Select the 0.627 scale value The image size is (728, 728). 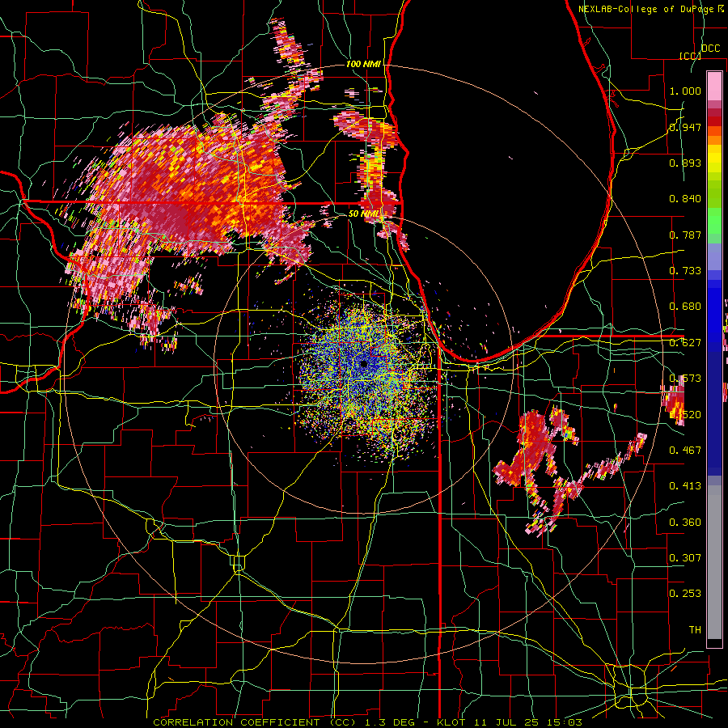(685, 343)
